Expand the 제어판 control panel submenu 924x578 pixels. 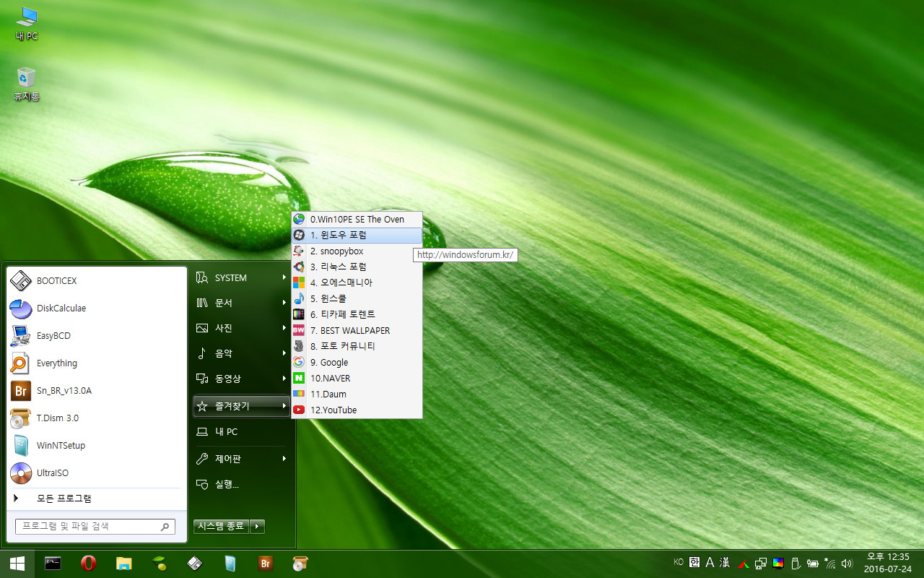(242, 458)
